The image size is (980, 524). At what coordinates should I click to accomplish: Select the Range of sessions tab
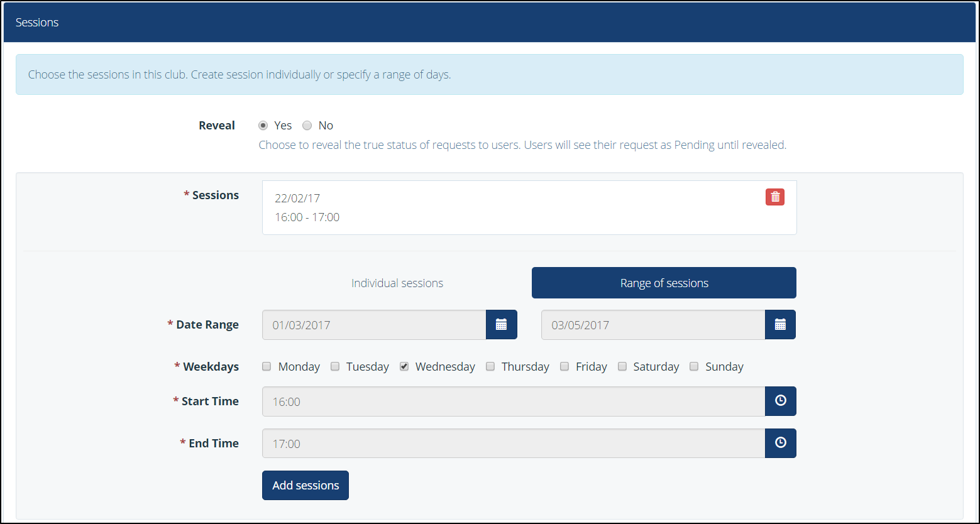(x=664, y=283)
